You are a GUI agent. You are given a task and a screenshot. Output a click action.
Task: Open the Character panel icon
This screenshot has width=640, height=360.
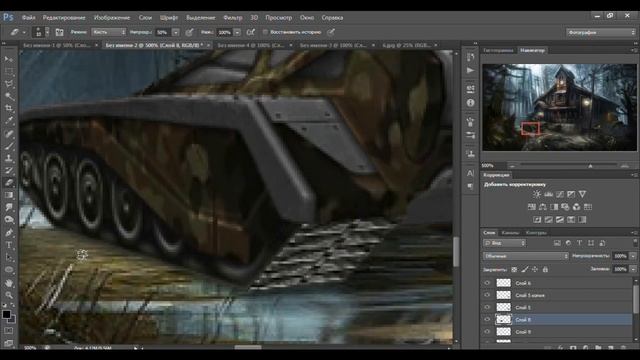[x=471, y=173]
